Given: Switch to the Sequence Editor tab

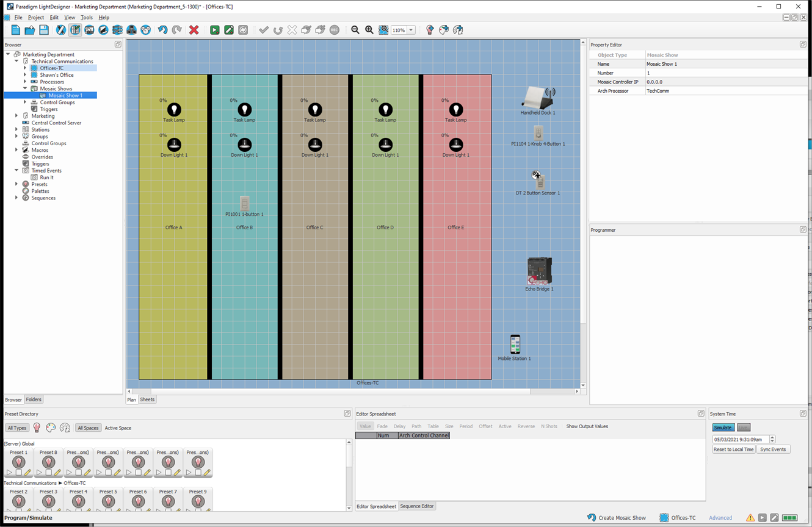Looking at the screenshot, I should [x=418, y=506].
